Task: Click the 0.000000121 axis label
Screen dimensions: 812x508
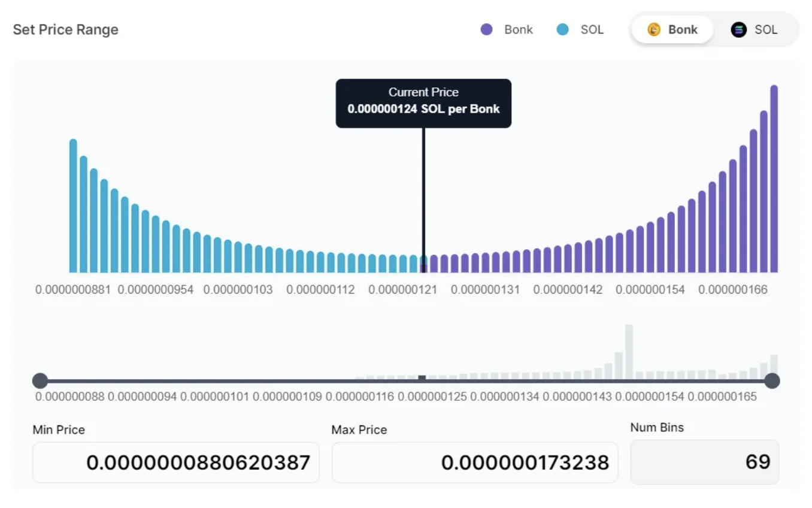Action: click(x=402, y=290)
